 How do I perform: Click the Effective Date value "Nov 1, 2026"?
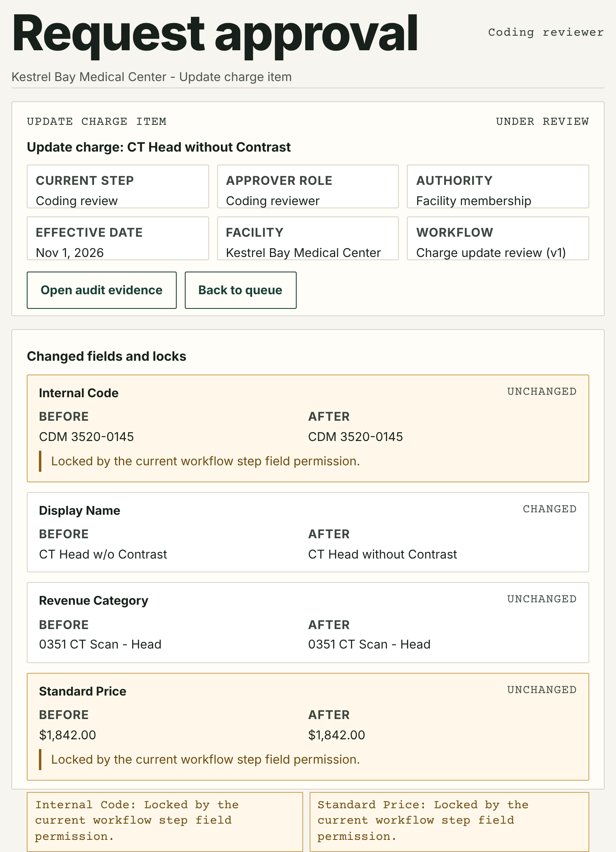point(70,253)
